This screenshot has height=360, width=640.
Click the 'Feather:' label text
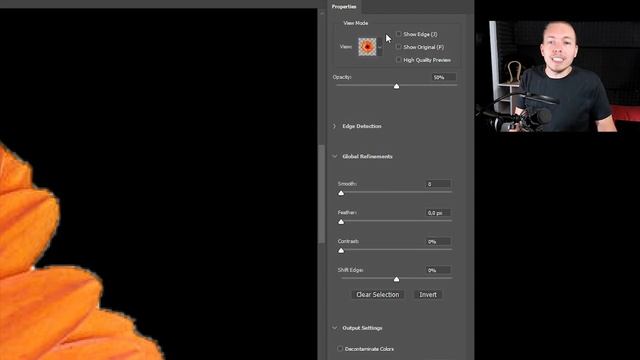pos(347,213)
